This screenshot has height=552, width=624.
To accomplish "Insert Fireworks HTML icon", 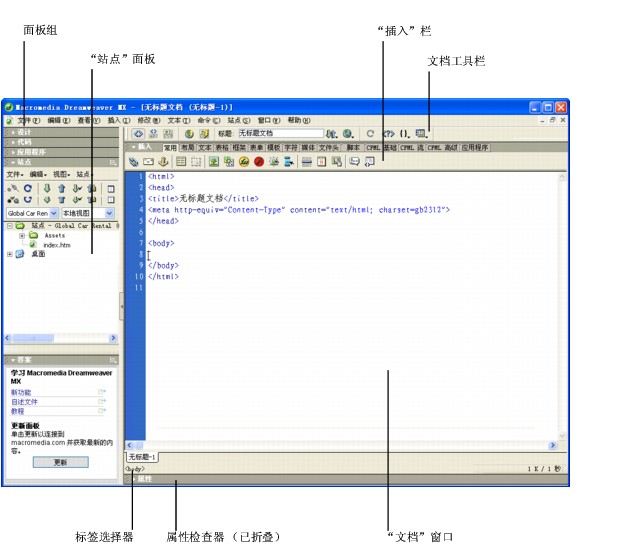I will (x=244, y=162).
